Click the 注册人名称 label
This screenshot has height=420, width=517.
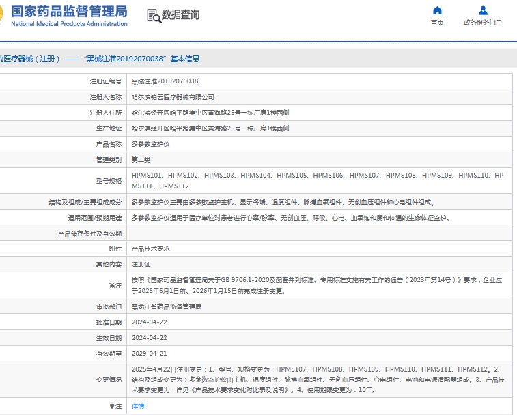coord(105,97)
